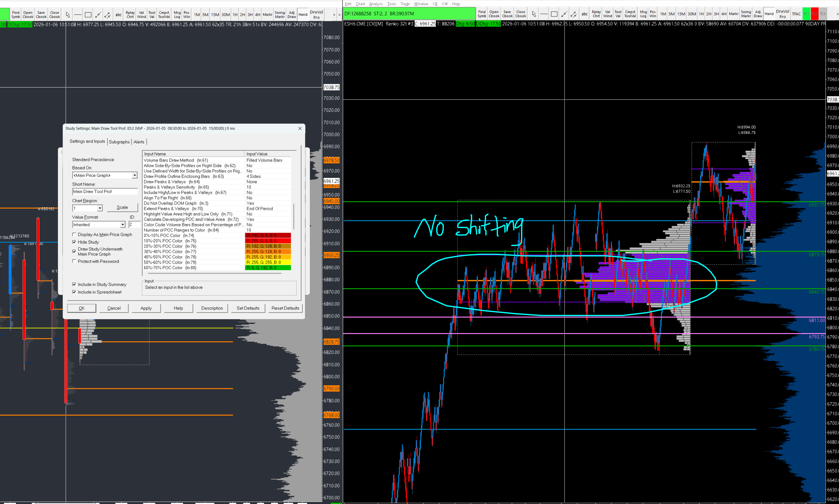Click the green TC1 toolbar button
The image size is (839, 504).
(x=806, y=14)
